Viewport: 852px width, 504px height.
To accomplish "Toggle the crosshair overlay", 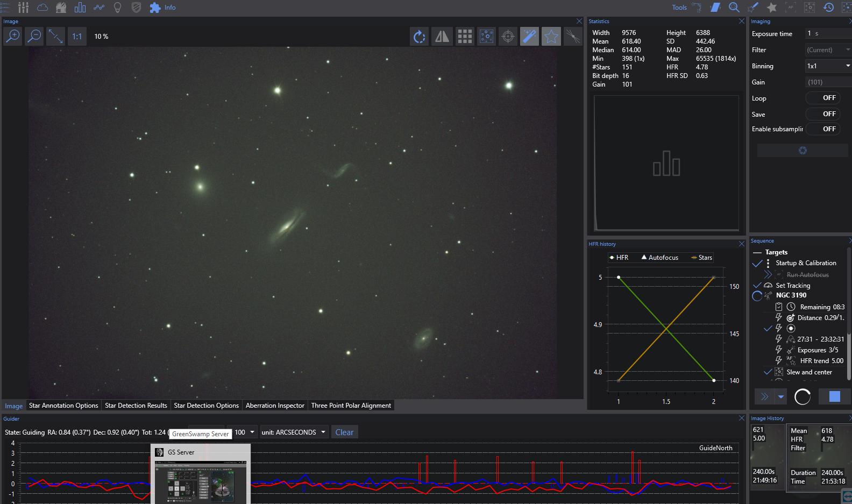I will point(508,37).
